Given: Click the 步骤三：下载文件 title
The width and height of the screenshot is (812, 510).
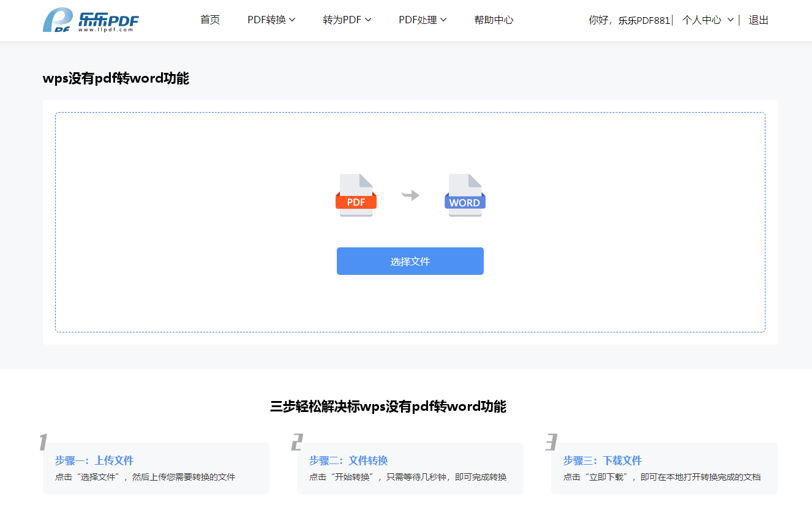Looking at the screenshot, I should [x=603, y=460].
